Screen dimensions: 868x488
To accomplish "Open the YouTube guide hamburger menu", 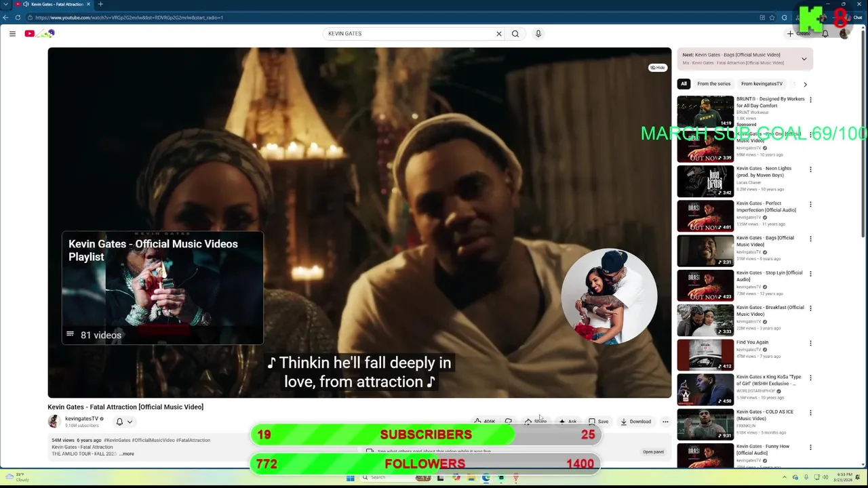I will pyautogui.click(x=12, y=33).
